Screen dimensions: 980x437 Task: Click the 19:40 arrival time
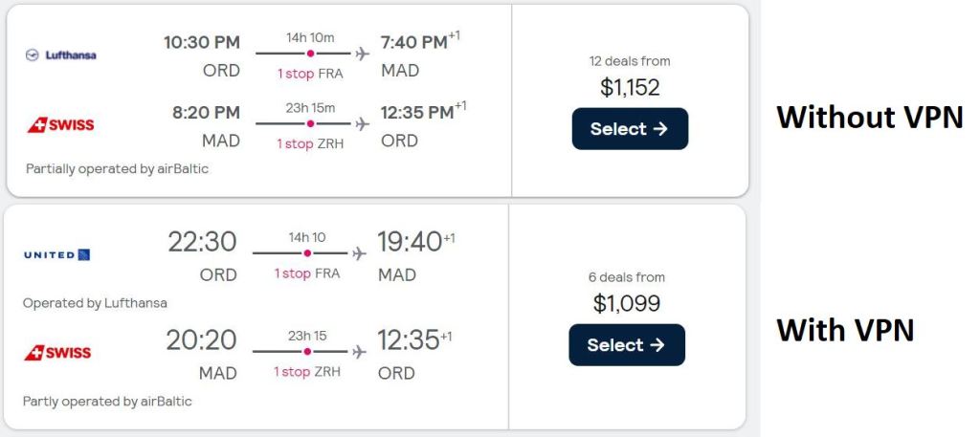(411, 242)
